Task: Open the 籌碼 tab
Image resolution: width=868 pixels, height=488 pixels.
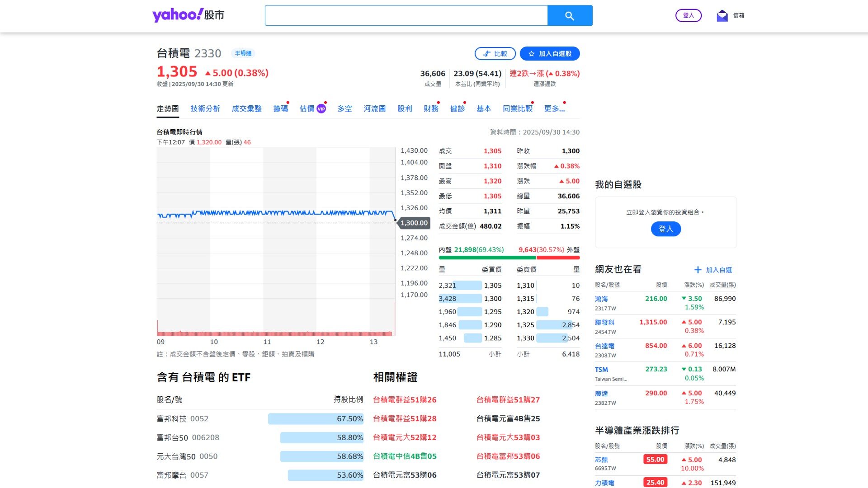Action: (x=281, y=109)
